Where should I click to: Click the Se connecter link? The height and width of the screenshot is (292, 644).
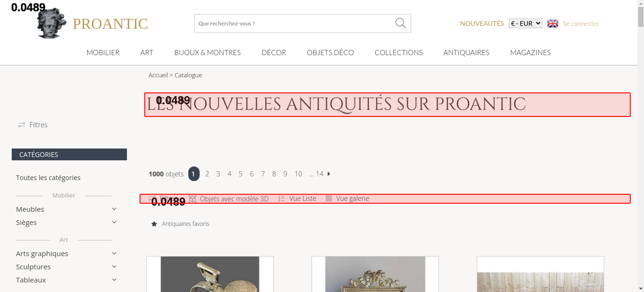581,23
